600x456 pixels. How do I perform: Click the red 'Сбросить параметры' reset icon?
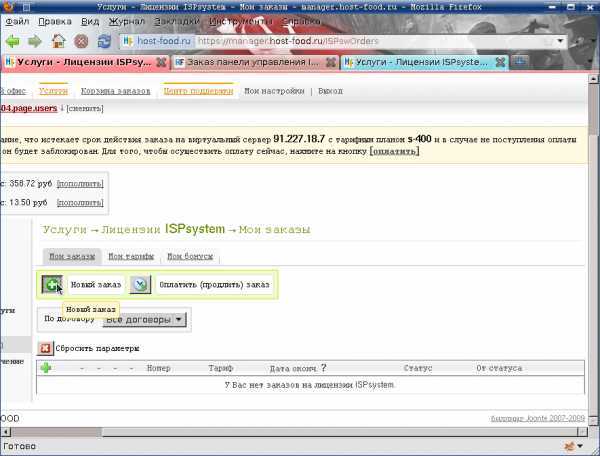[x=45, y=348]
